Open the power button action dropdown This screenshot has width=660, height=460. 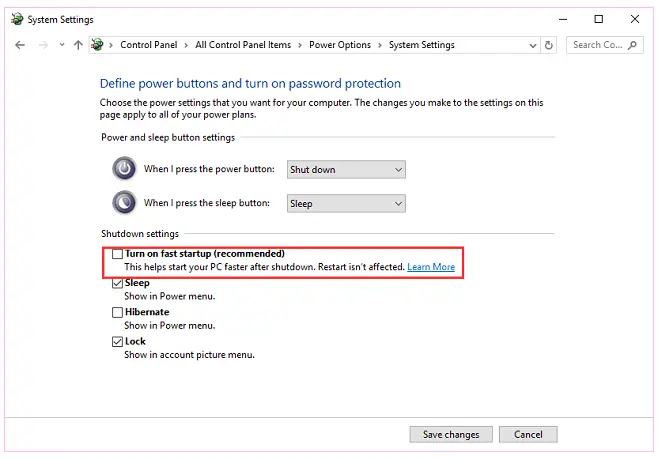pyautogui.click(x=346, y=170)
